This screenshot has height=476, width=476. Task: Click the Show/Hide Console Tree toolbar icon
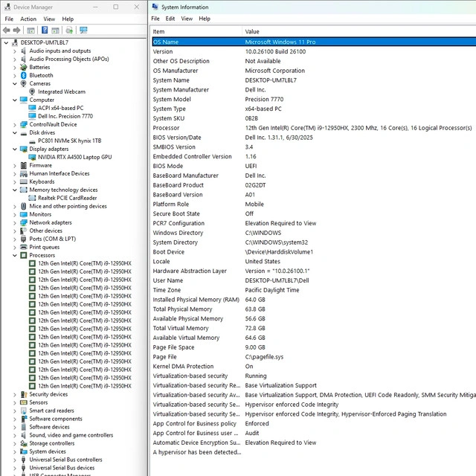click(32, 30)
